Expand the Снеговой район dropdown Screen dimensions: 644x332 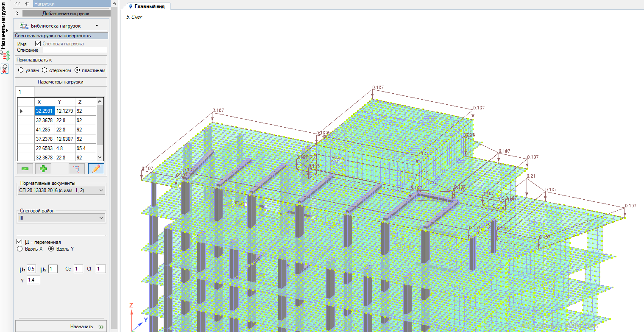coord(61,218)
